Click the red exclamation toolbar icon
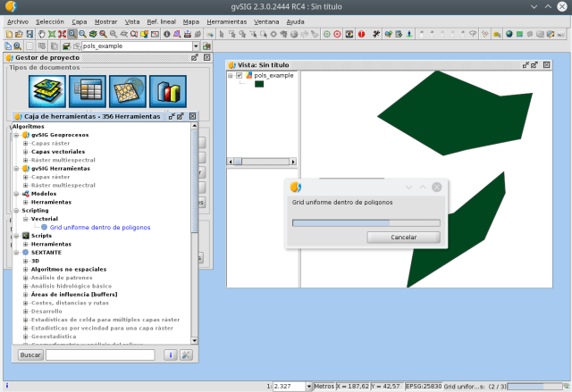572x392 pixels. 361,34
